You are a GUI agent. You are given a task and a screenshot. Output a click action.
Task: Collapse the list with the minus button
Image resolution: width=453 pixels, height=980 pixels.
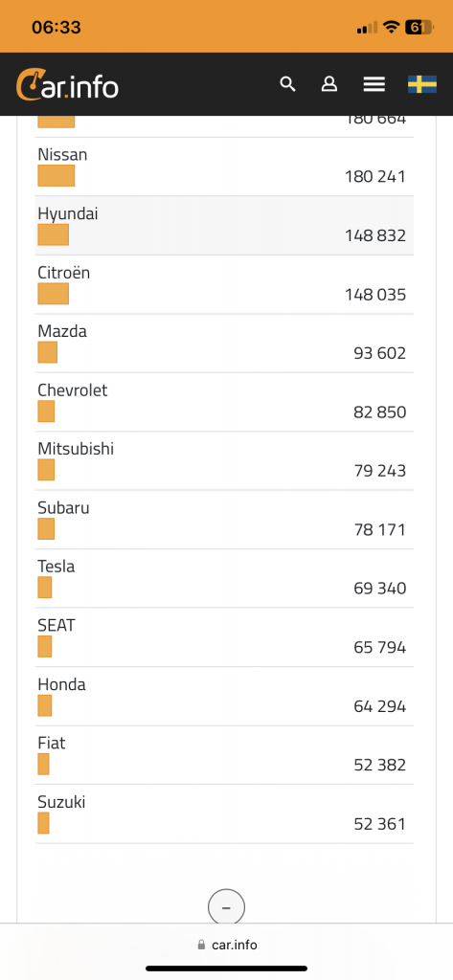226,907
